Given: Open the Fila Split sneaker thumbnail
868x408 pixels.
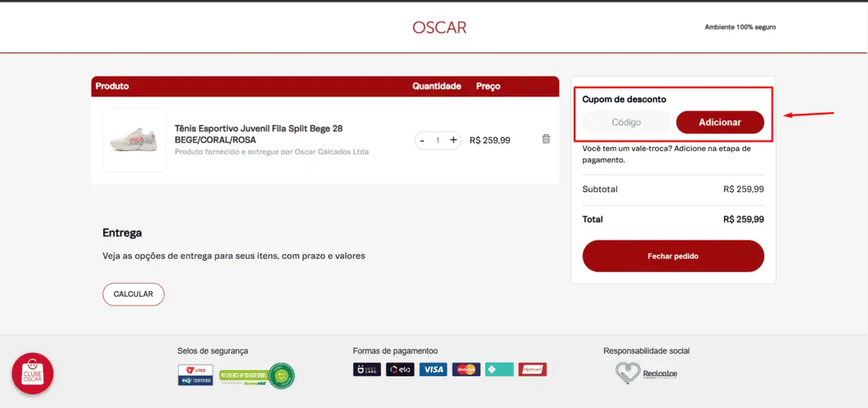Looking at the screenshot, I should click(x=134, y=140).
